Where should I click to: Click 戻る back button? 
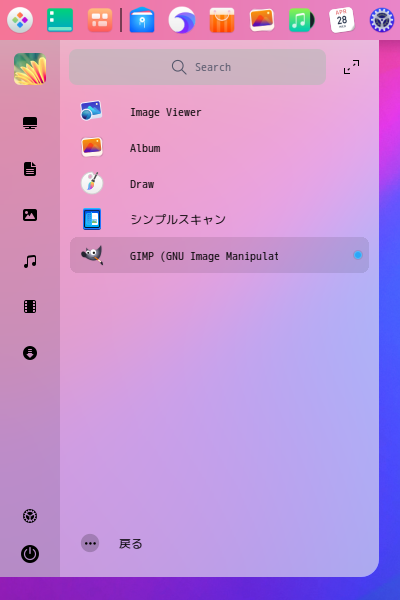point(112,543)
